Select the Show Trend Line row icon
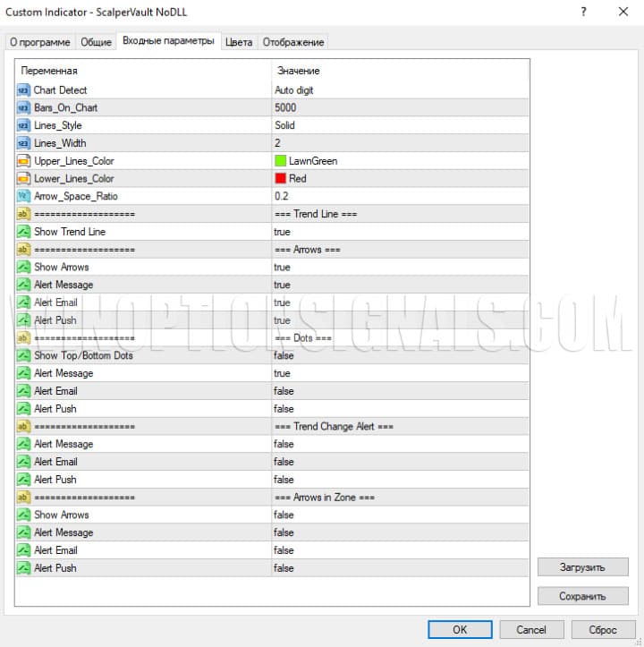Image resolution: width=644 pixels, height=647 pixels. [x=23, y=232]
